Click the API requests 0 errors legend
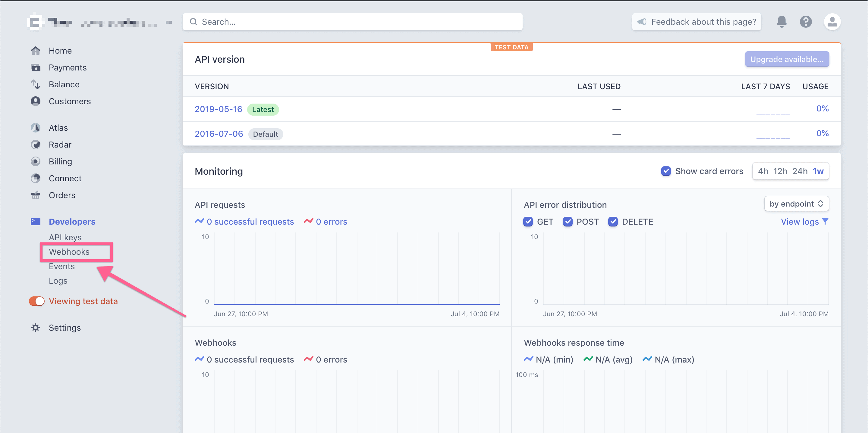 tap(325, 222)
